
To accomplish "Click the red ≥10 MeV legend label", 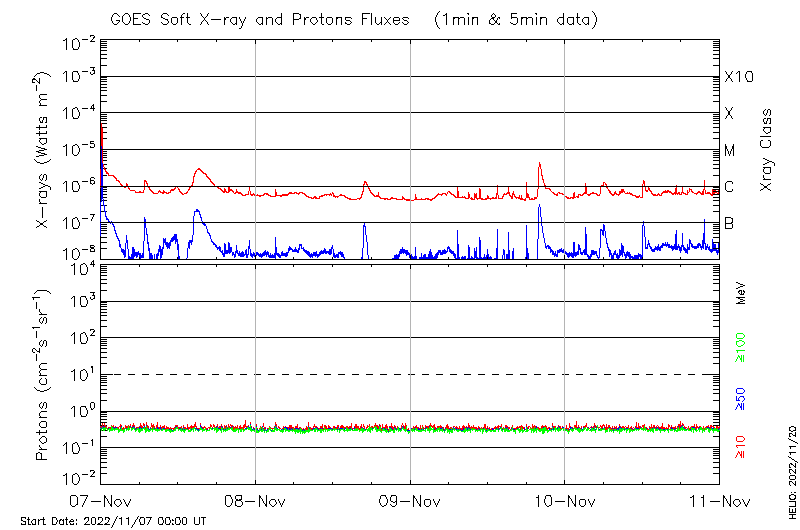I will coord(741,447).
